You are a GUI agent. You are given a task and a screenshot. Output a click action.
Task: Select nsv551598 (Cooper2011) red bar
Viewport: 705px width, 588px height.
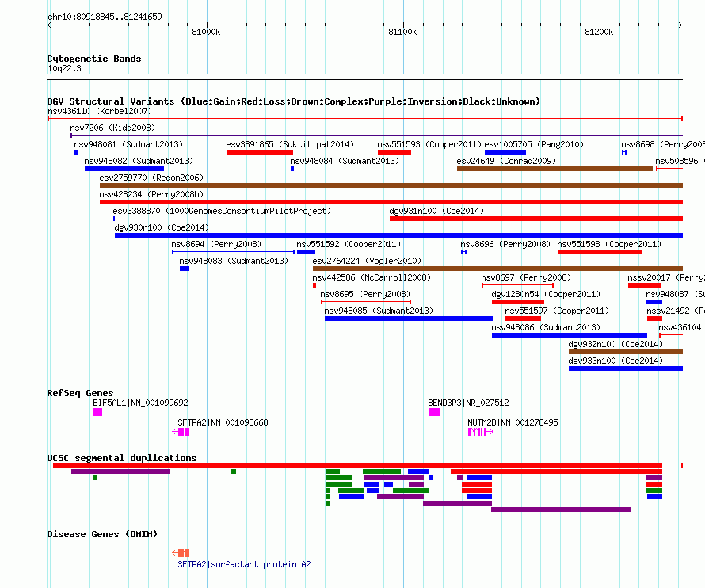coord(600,252)
